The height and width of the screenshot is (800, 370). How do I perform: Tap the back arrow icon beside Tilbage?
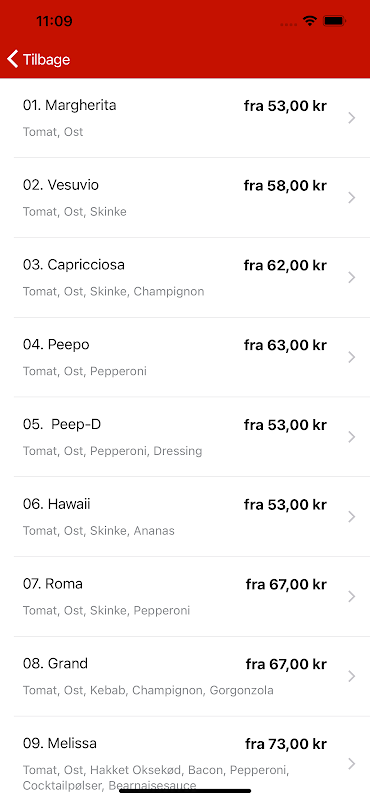(13, 59)
